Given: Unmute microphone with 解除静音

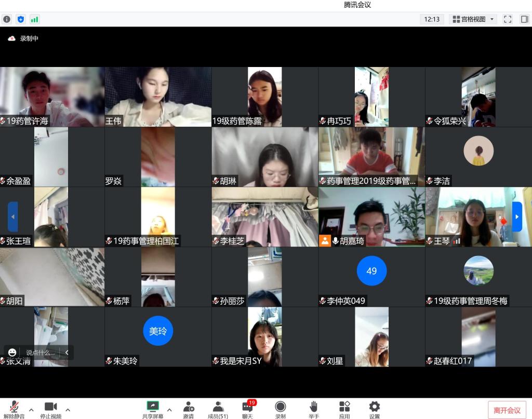Looking at the screenshot, I should (x=15, y=409).
